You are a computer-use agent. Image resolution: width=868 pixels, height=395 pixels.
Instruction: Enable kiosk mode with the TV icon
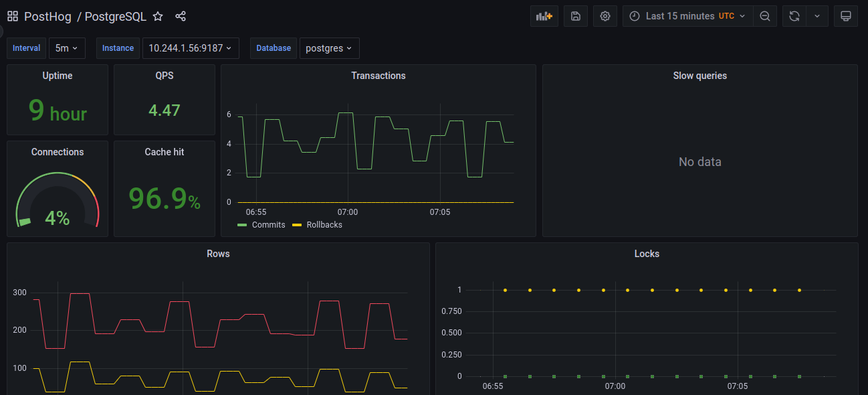(x=845, y=15)
